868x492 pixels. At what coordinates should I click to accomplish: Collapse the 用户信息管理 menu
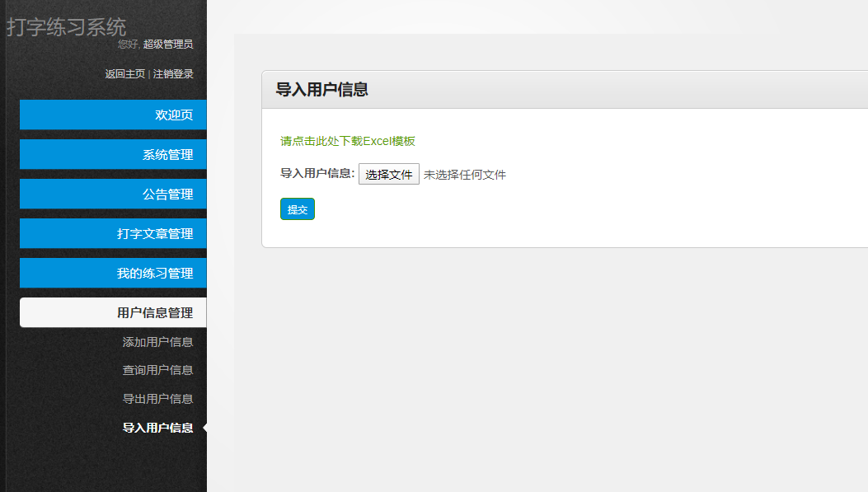[x=113, y=312]
